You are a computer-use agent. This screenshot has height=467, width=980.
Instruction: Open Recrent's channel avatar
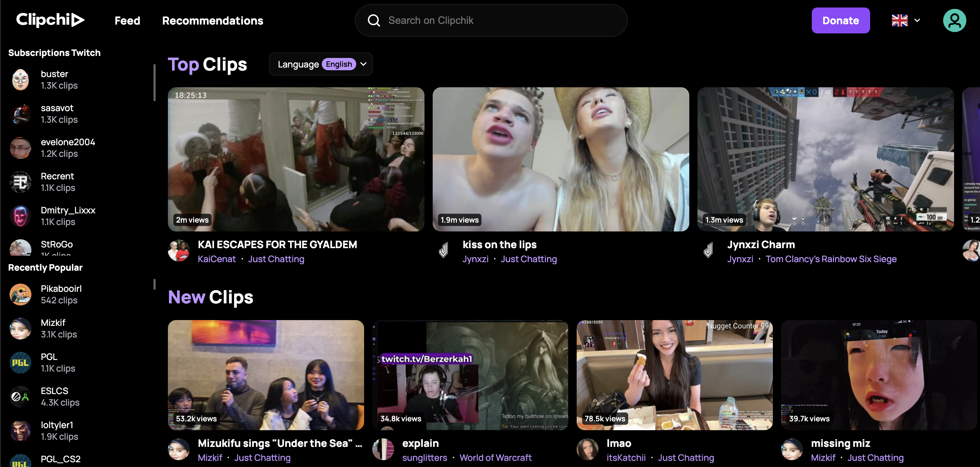(20, 182)
